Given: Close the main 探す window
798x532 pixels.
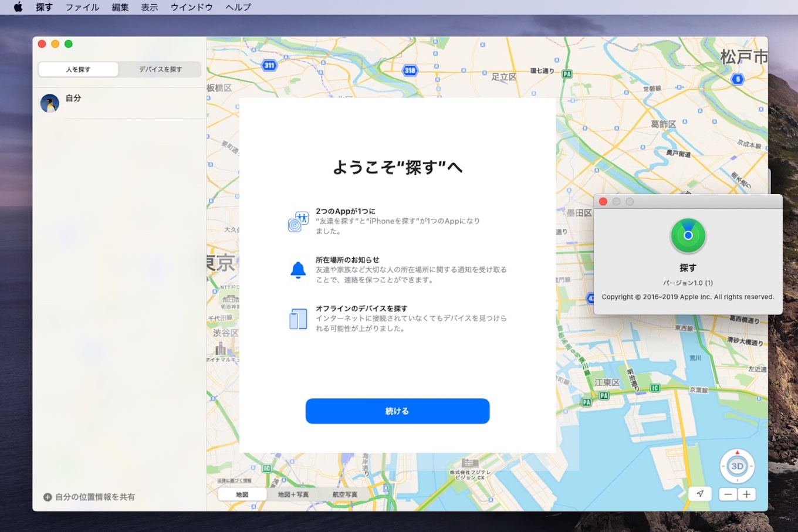Looking at the screenshot, I should 42,44.
